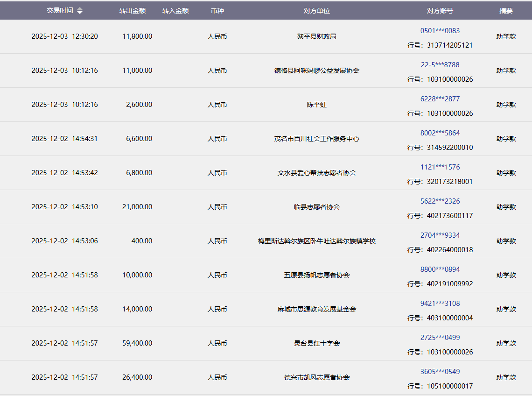Open account link 8800***0894

[x=440, y=269]
